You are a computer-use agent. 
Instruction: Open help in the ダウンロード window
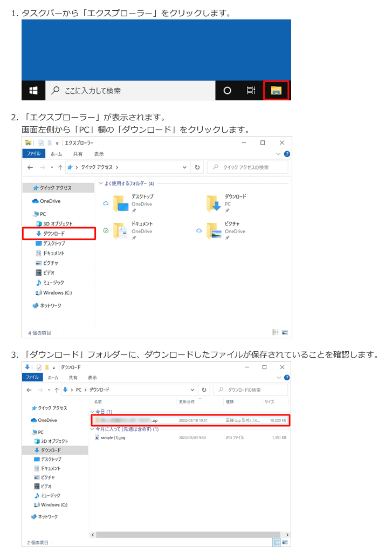pos(287,377)
